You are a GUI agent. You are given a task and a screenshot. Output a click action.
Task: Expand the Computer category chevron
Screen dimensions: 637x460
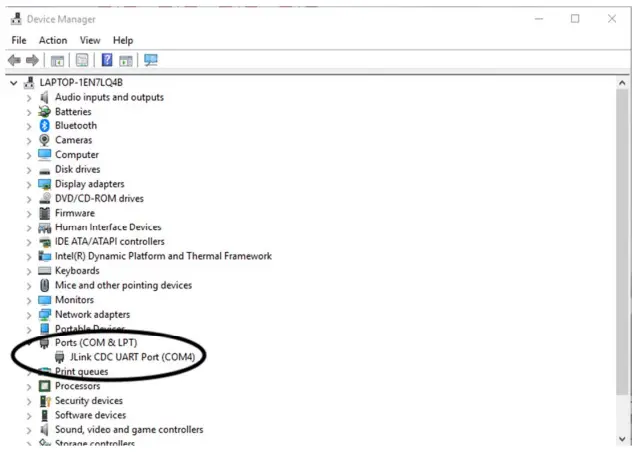point(29,156)
